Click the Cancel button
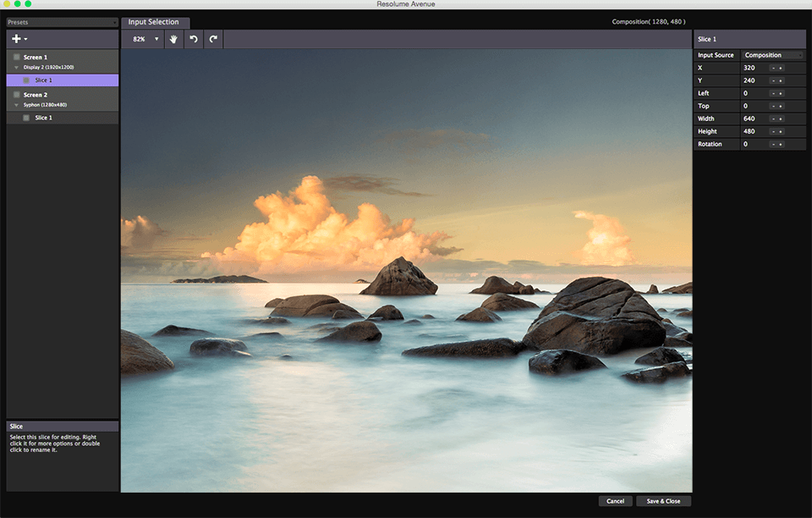 pyautogui.click(x=615, y=501)
